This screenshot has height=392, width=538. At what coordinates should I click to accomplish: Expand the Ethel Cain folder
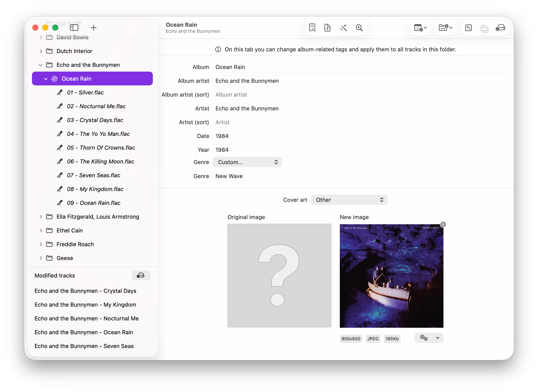[41, 230]
